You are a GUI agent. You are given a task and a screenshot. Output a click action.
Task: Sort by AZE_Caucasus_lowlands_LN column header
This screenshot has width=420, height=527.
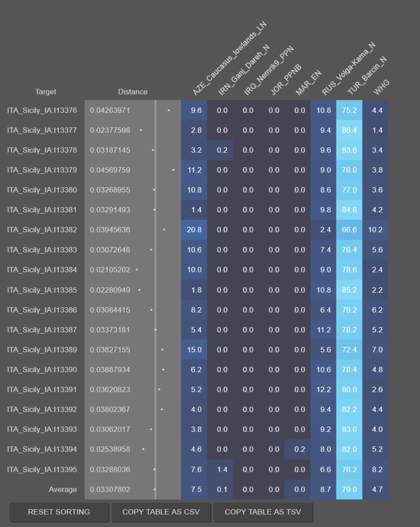pyautogui.click(x=229, y=59)
